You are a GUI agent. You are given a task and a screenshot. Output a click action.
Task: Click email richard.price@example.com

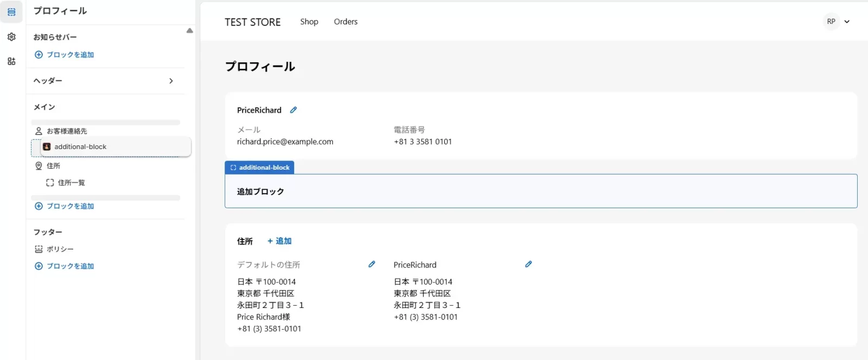(x=285, y=142)
